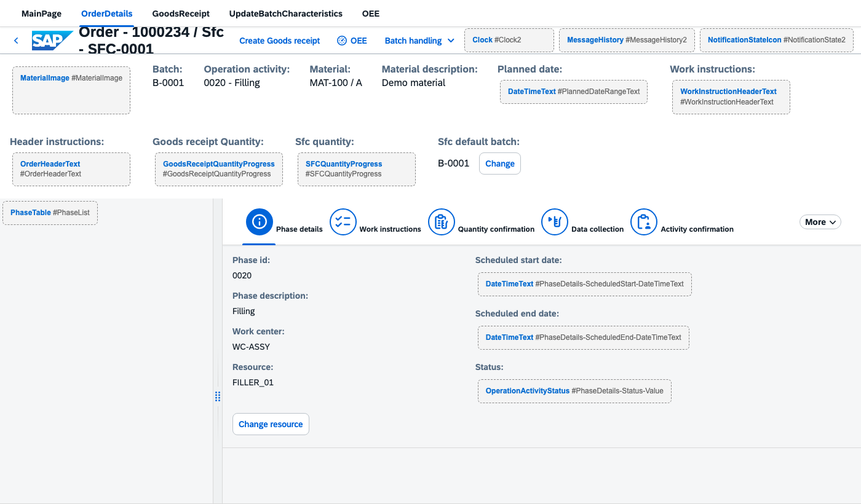Click the order title 'Order - 1000234 / Sfc - SFC-0001'
This screenshot has width=861, height=504.
coord(151,41)
